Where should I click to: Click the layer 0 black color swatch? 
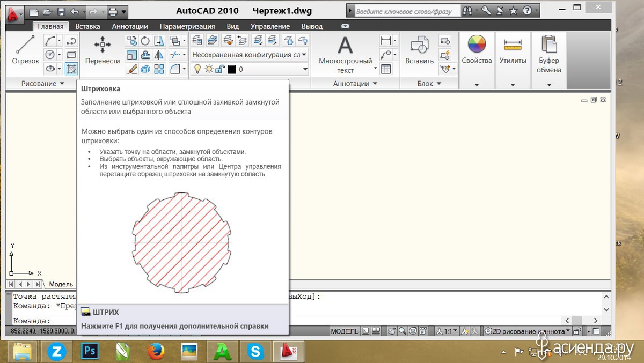(232, 69)
